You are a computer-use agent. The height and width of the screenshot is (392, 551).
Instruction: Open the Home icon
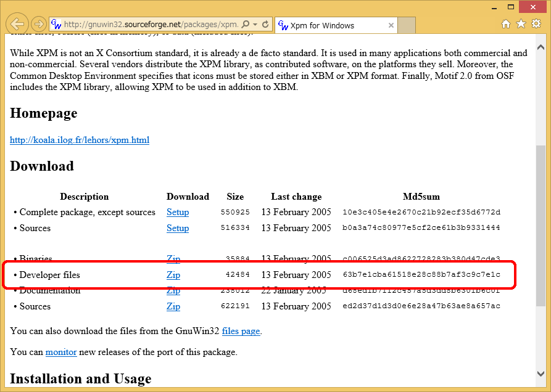(506, 24)
